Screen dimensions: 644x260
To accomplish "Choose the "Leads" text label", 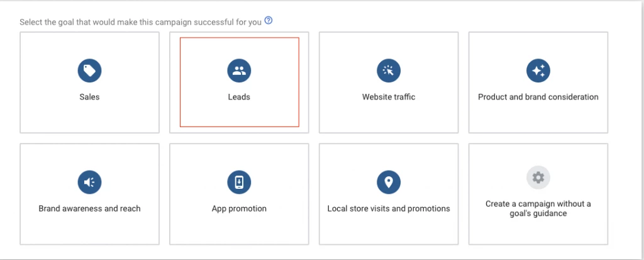I will tap(239, 97).
